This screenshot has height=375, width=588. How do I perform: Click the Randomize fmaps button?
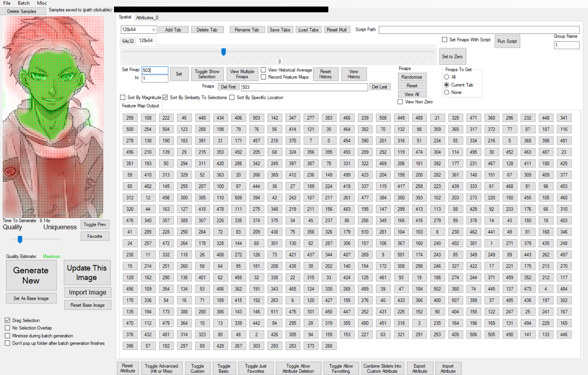coord(411,77)
